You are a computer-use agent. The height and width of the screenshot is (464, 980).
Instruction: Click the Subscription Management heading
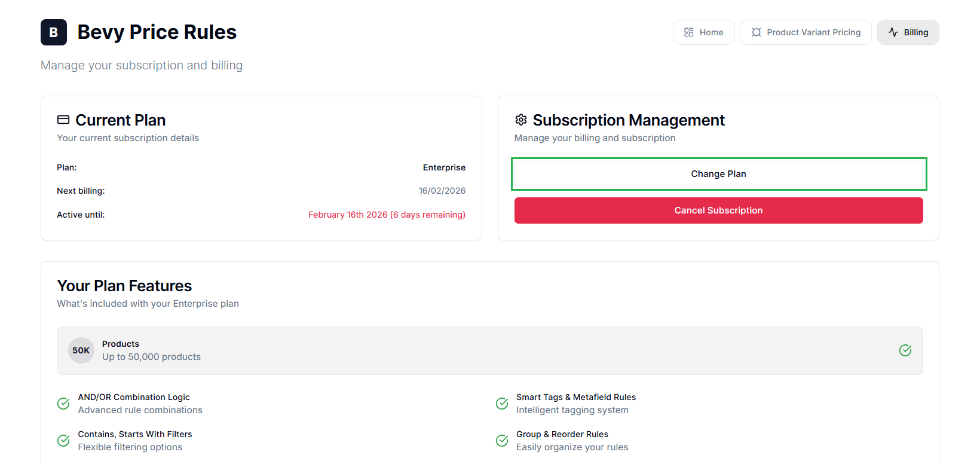(x=629, y=120)
